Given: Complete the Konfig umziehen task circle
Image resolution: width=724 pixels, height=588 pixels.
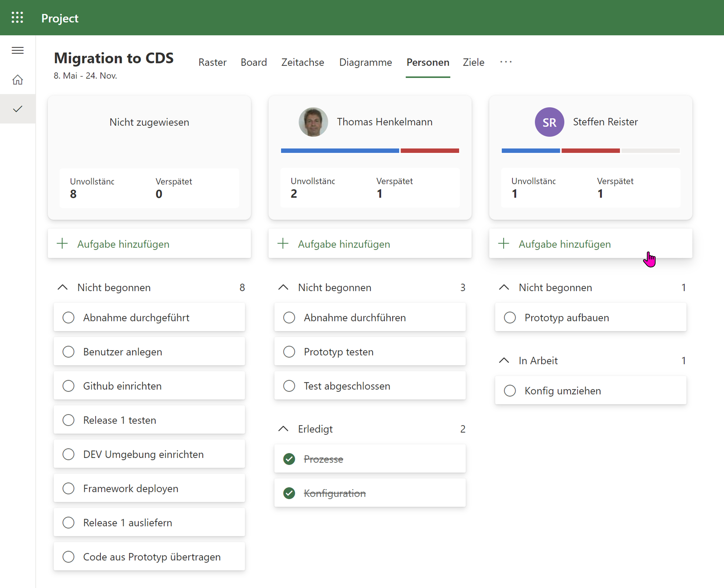Looking at the screenshot, I should pos(510,391).
